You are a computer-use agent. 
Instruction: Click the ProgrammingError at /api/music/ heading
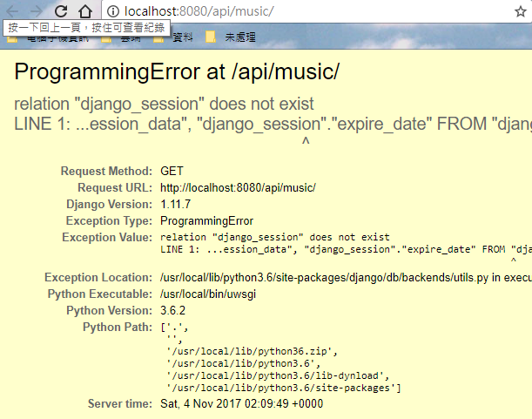coord(177,71)
